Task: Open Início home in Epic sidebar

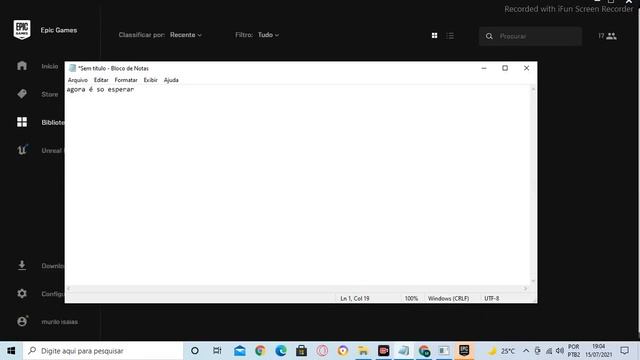Action: (22, 66)
